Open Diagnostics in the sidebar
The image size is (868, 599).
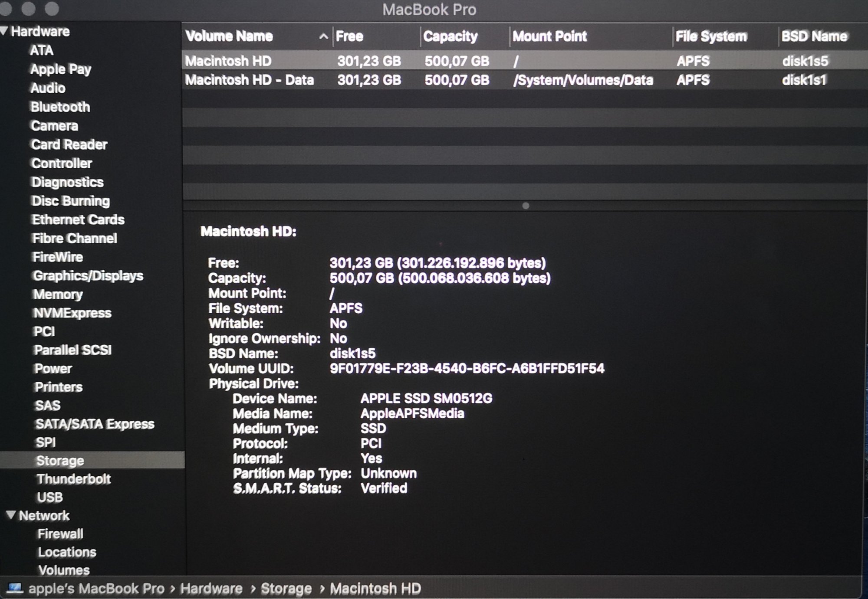(x=67, y=182)
